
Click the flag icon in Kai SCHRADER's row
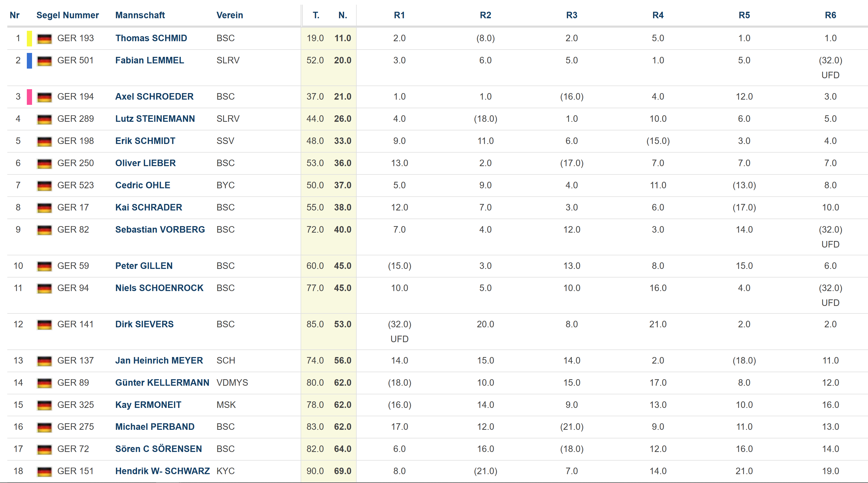click(x=44, y=208)
